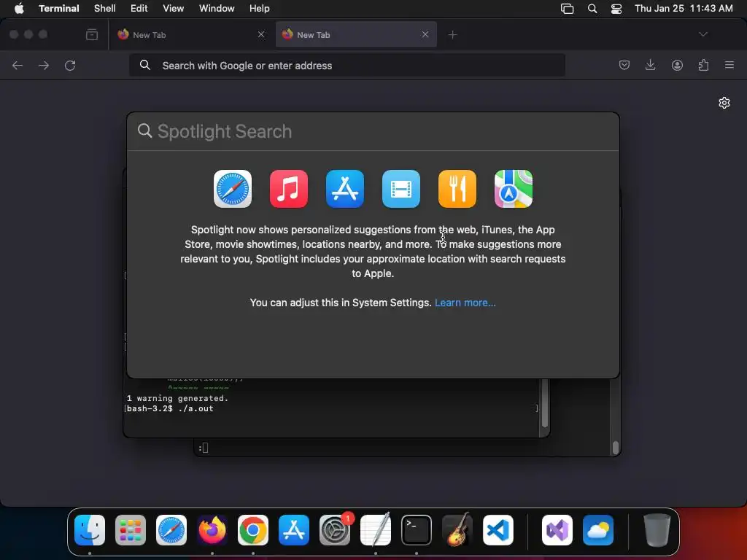The height and width of the screenshot is (560, 747).
Task: Open the Firefox hamburger application menu
Action: [x=729, y=65]
